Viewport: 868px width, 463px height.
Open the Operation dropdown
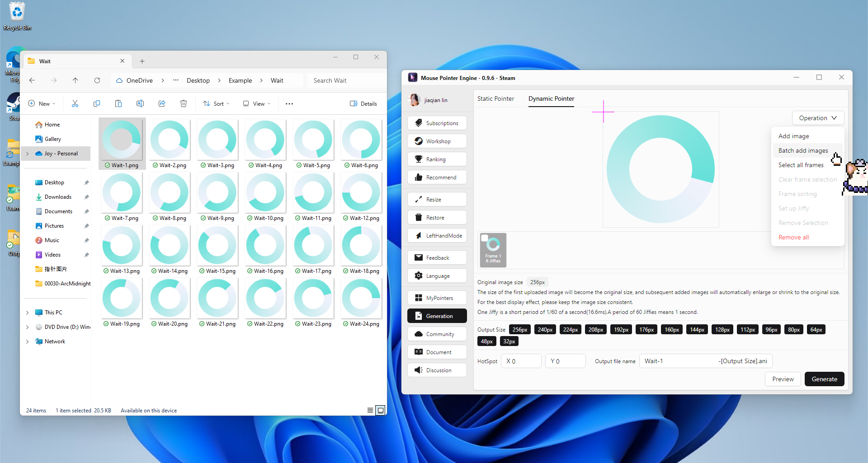(x=817, y=118)
